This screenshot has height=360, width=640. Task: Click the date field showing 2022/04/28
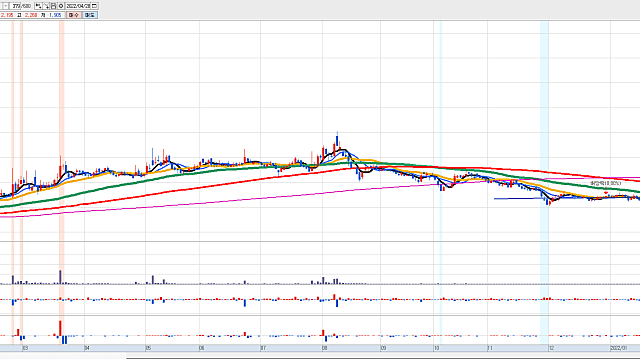[78, 6]
